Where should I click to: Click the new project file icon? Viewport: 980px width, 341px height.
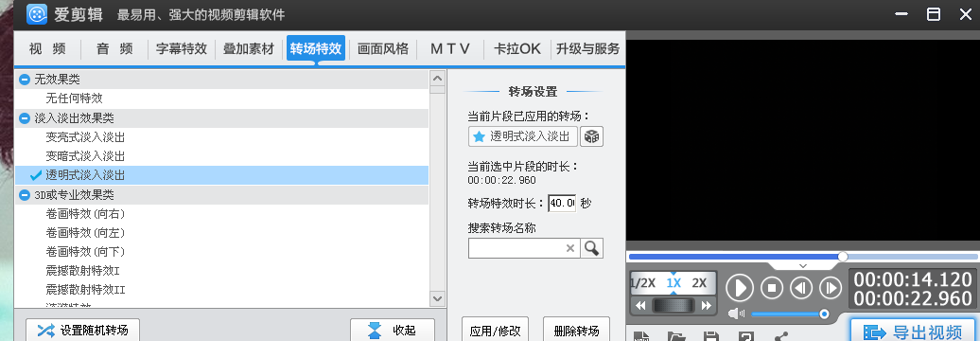click(x=641, y=336)
